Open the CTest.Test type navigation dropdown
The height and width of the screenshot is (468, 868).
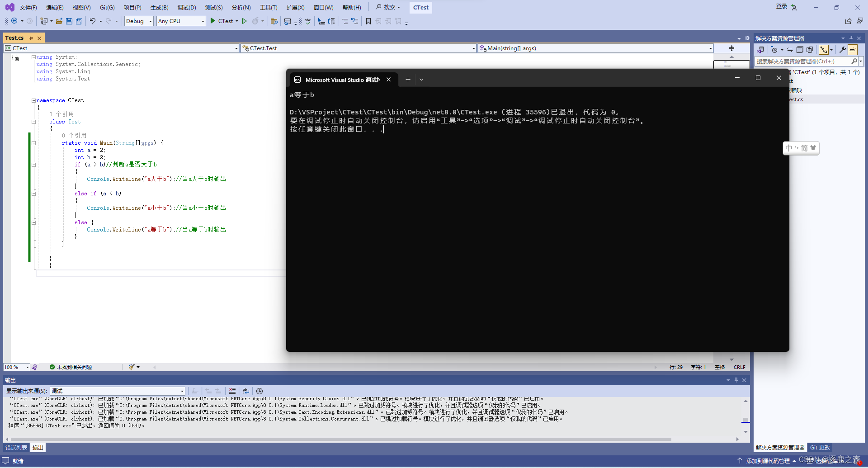click(359, 48)
